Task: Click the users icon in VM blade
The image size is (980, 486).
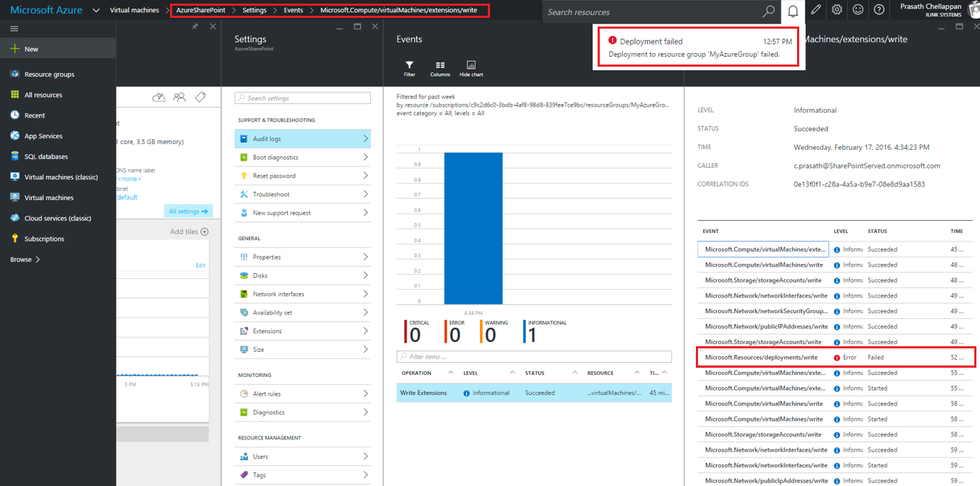Action: tap(180, 97)
